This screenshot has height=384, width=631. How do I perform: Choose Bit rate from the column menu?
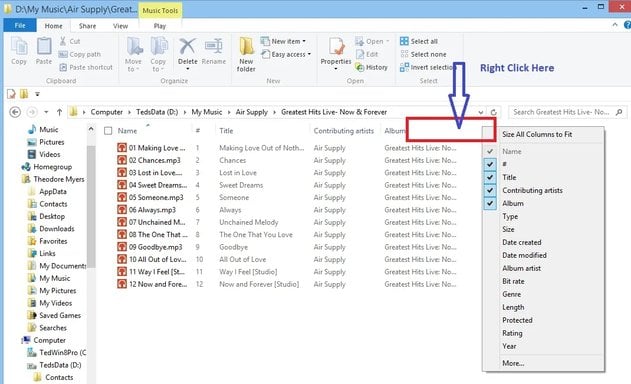pyautogui.click(x=513, y=281)
